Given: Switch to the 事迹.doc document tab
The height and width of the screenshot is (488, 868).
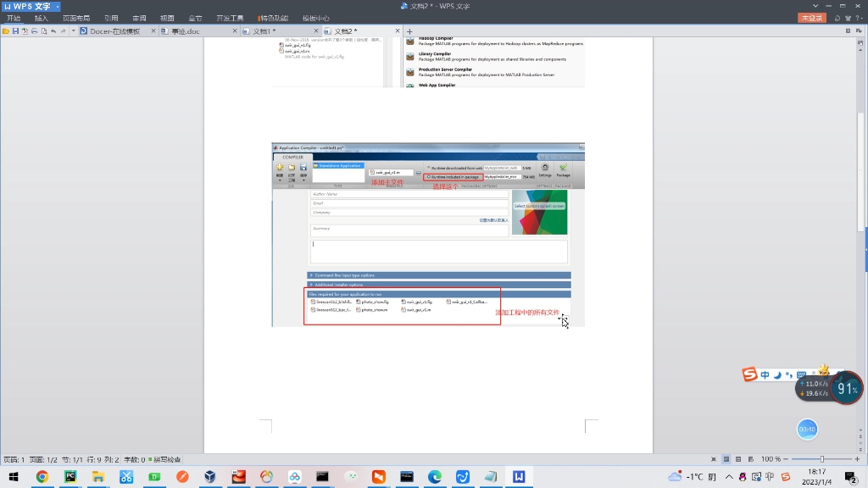Looking at the screenshot, I should click(x=186, y=31).
